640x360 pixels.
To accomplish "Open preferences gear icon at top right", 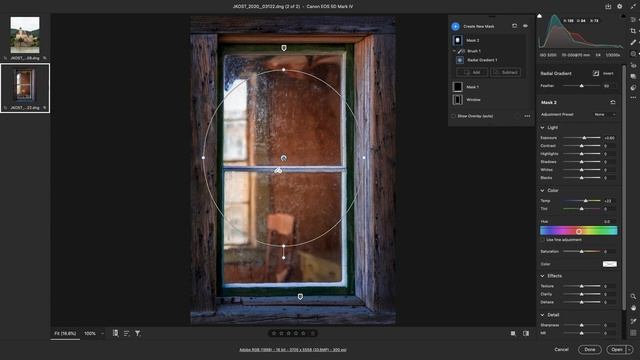I will [620, 6].
